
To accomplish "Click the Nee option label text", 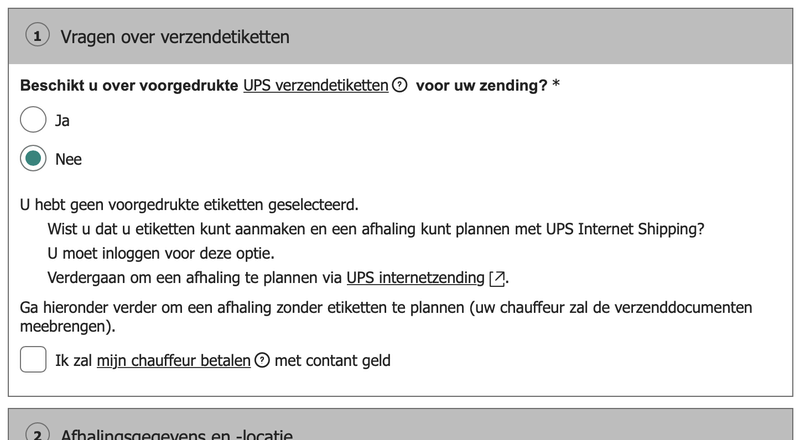I will 68,159.
